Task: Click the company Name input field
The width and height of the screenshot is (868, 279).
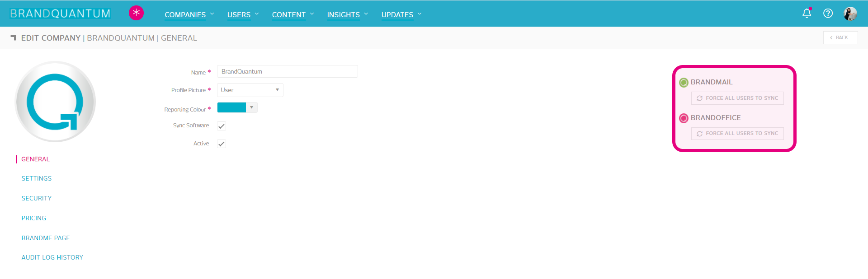Action: 288,71
